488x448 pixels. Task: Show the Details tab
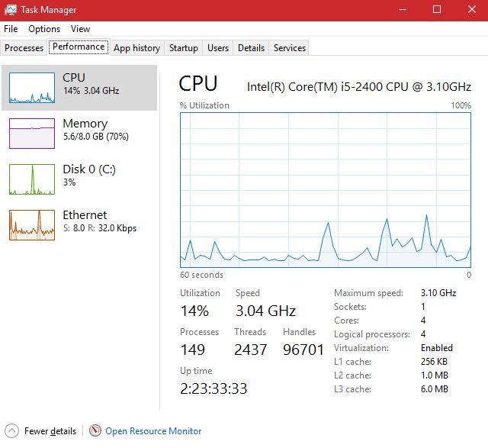point(251,48)
